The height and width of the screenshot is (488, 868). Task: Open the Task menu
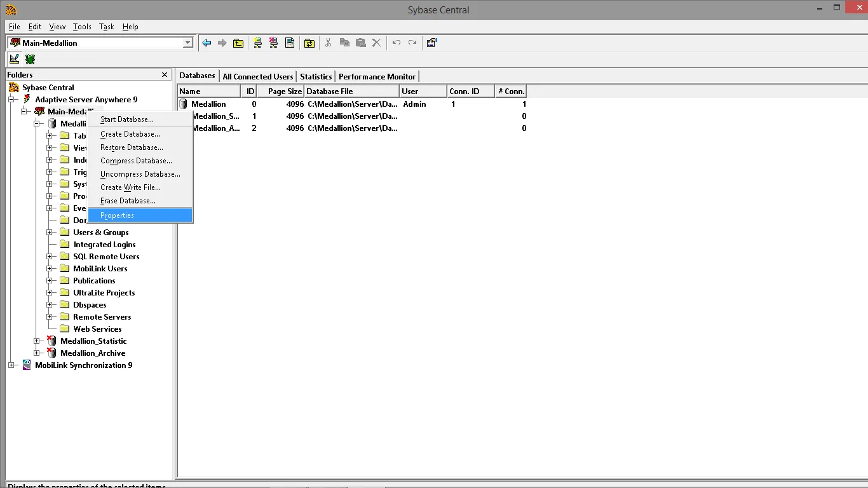click(x=107, y=27)
